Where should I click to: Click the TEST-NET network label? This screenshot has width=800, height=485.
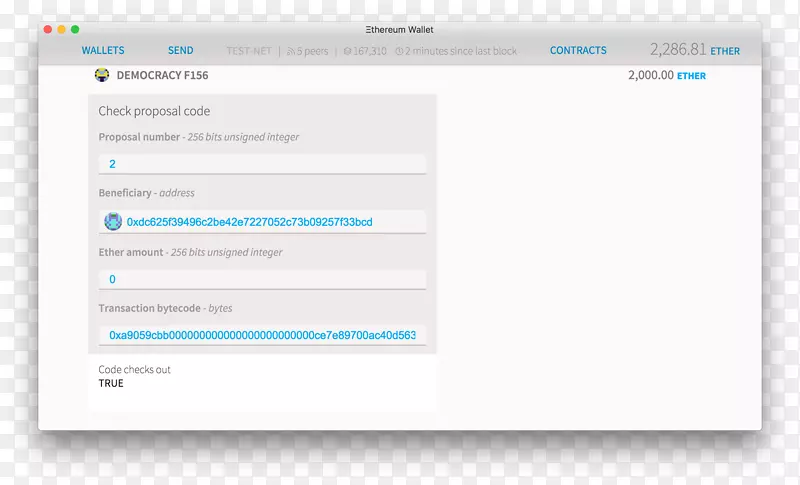pos(249,51)
